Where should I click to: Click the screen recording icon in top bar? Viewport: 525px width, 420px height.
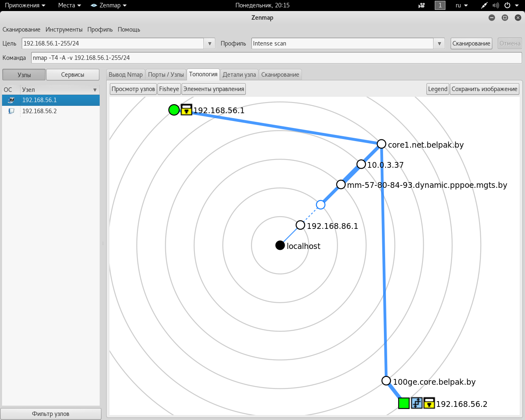(x=422, y=5)
